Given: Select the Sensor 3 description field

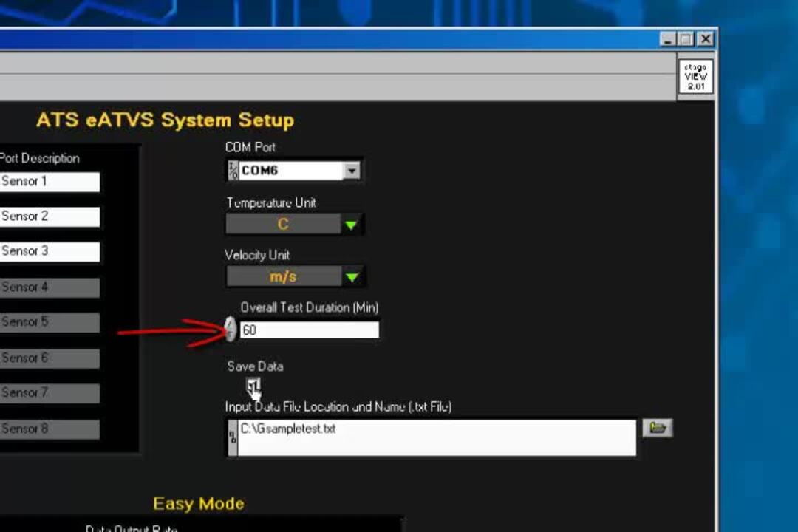Looking at the screenshot, I should click(49, 251).
